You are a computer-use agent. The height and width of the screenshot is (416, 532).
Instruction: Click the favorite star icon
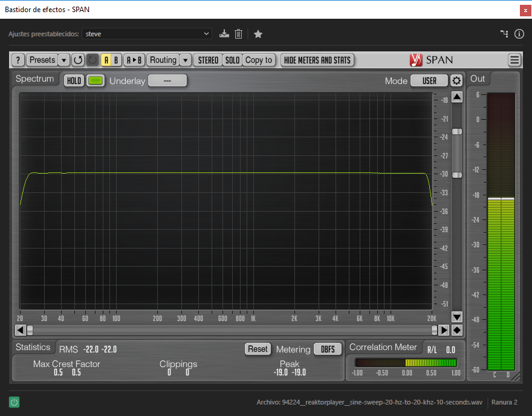258,34
